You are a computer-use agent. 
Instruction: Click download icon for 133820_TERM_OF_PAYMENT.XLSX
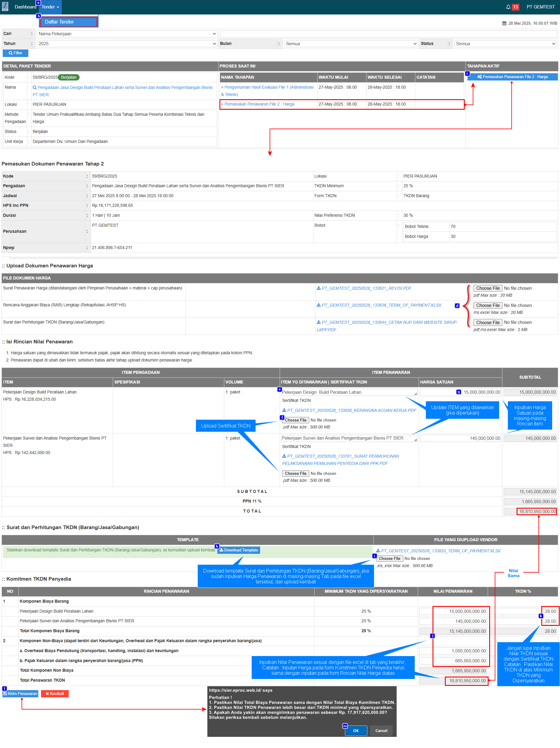pos(378,551)
